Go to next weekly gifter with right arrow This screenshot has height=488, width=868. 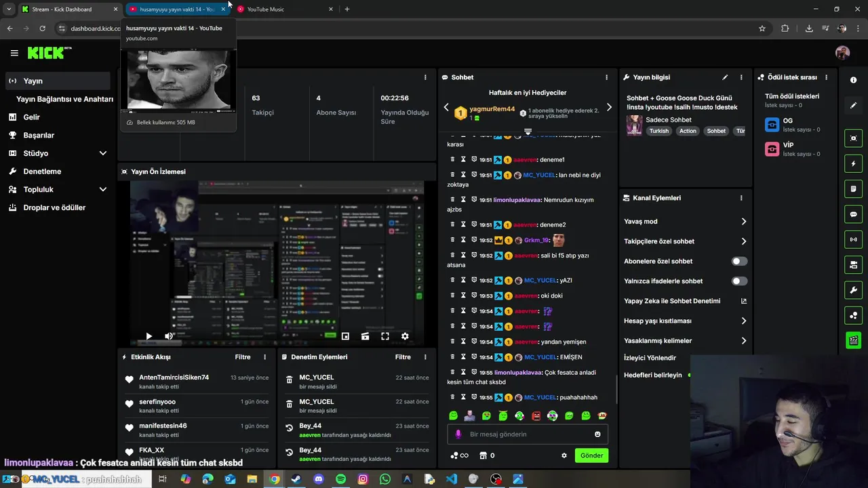609,107
